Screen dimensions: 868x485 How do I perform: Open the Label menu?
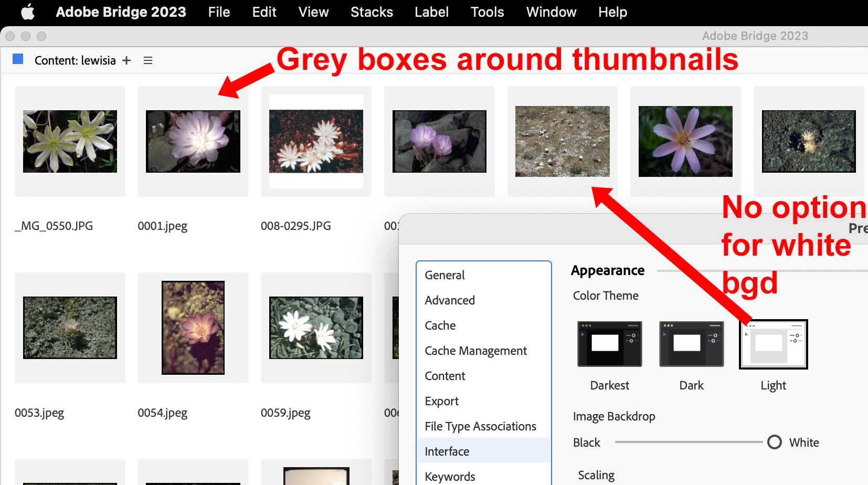[x=431, y=12]
